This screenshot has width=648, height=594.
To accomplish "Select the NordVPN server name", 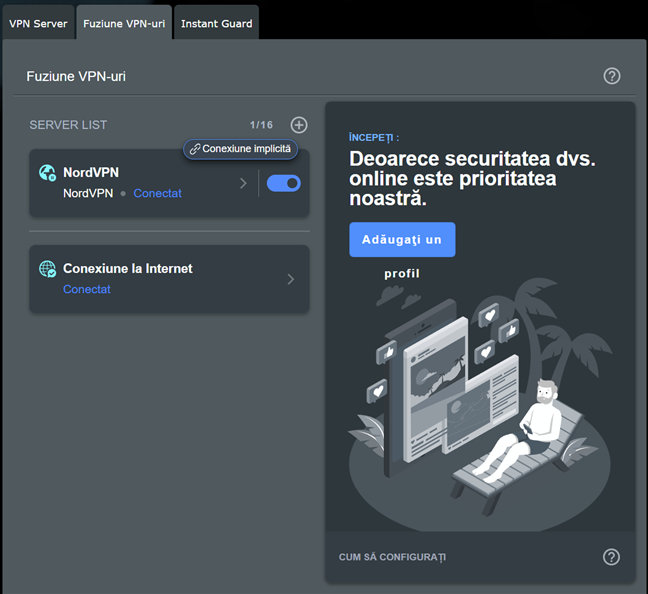I will tap(91, 172).
